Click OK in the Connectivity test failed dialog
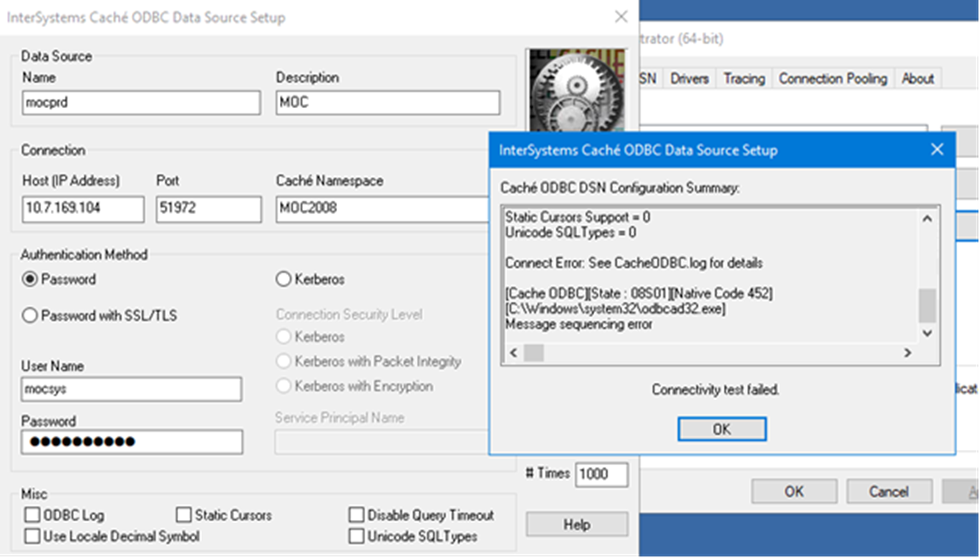 coord(722,429)
